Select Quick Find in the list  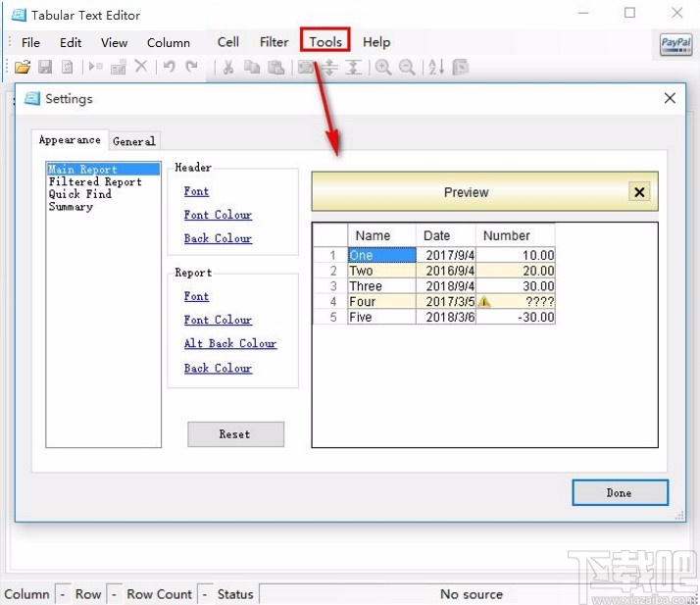(x=103, y=194)
